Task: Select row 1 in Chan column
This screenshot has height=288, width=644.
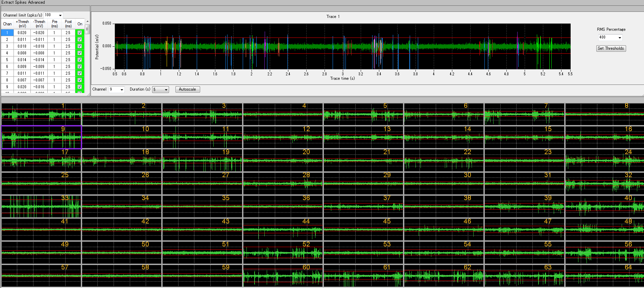Action: pos(7,33)
